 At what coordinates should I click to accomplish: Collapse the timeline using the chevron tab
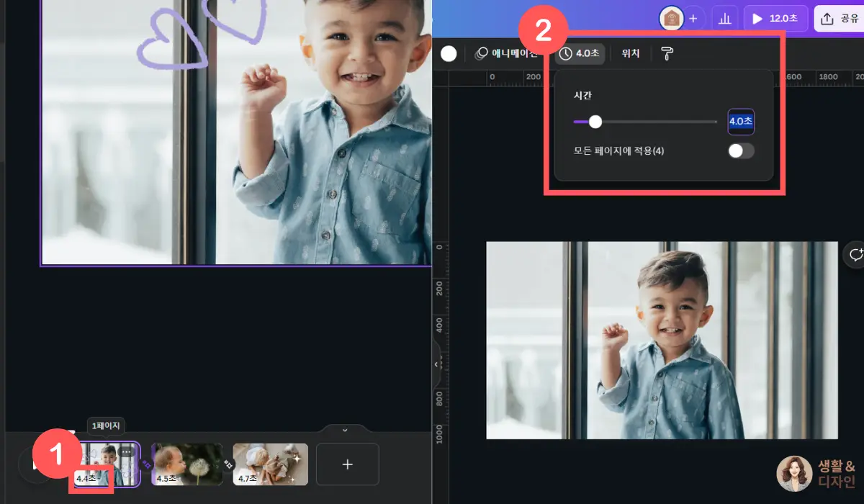344,430
